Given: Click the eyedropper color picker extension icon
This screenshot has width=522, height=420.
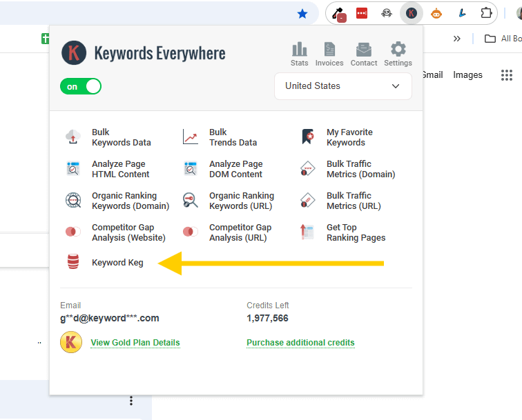Looking at the screenshot, I should [x=339, y=14].
